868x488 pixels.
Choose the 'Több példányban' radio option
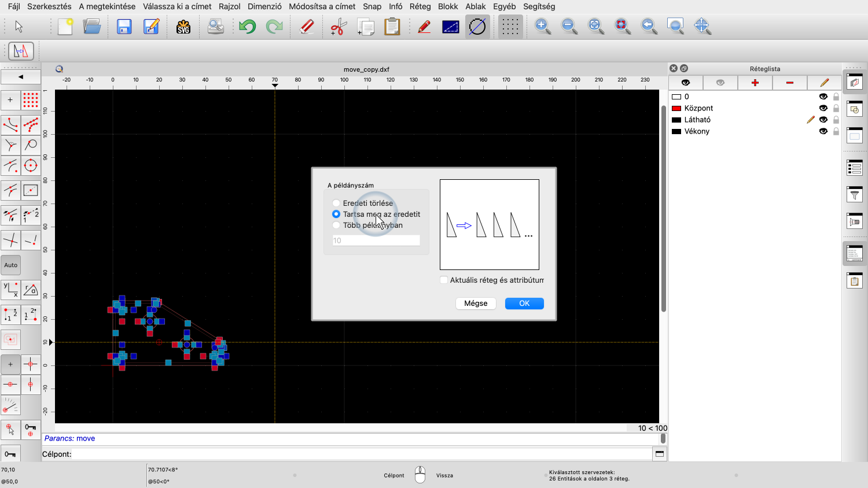tap(336, 225)
